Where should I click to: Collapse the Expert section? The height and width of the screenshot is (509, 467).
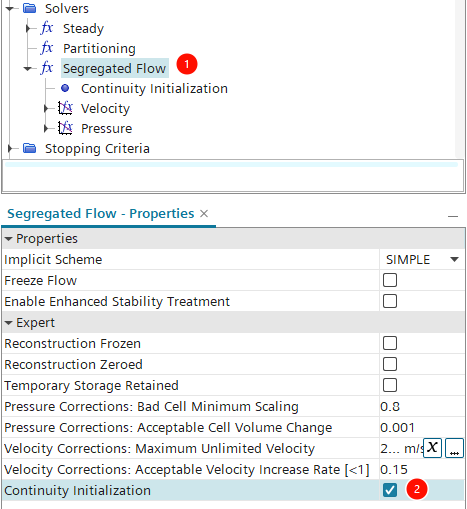point(9,323)
